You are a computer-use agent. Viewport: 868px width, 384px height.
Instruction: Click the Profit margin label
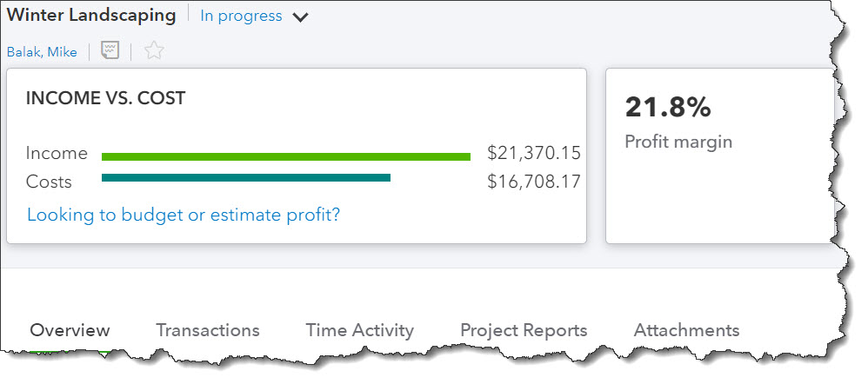(678, 142)
